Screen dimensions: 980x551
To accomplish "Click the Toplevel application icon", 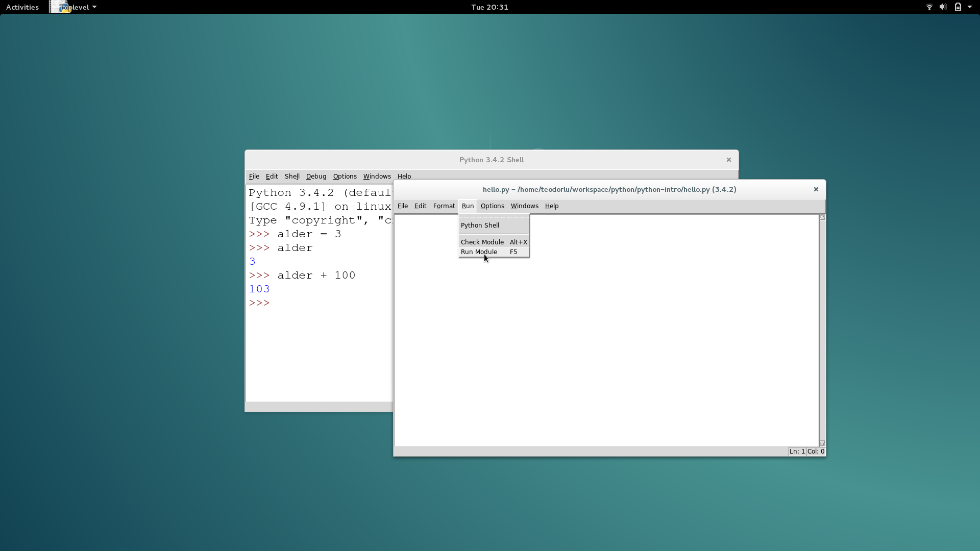I will pos(59,7).
